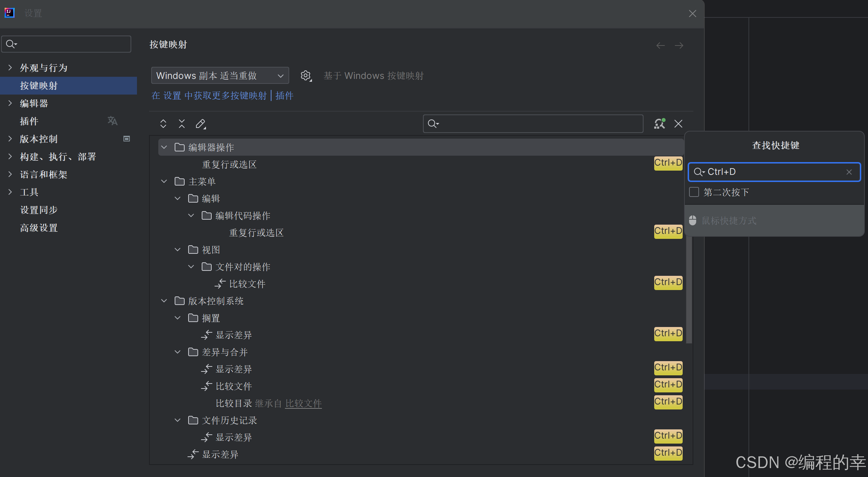Click the Collapse All icon in keymap toolbar
868x477 pixels.
click(x=182, y=124)
